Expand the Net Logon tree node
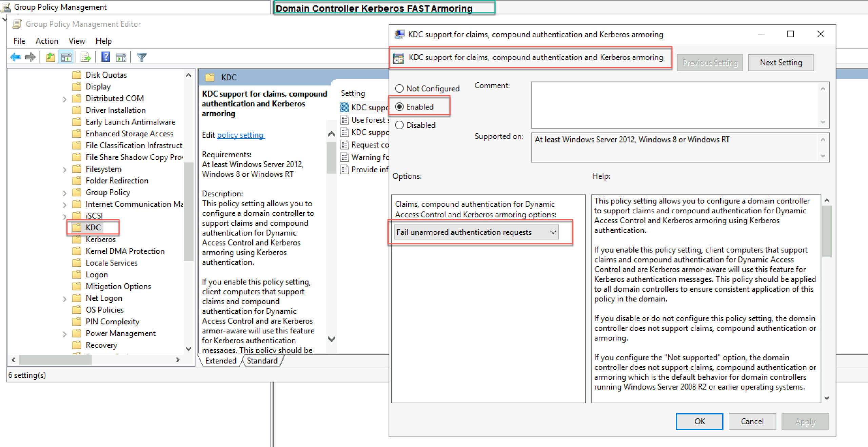 (64, 299)
